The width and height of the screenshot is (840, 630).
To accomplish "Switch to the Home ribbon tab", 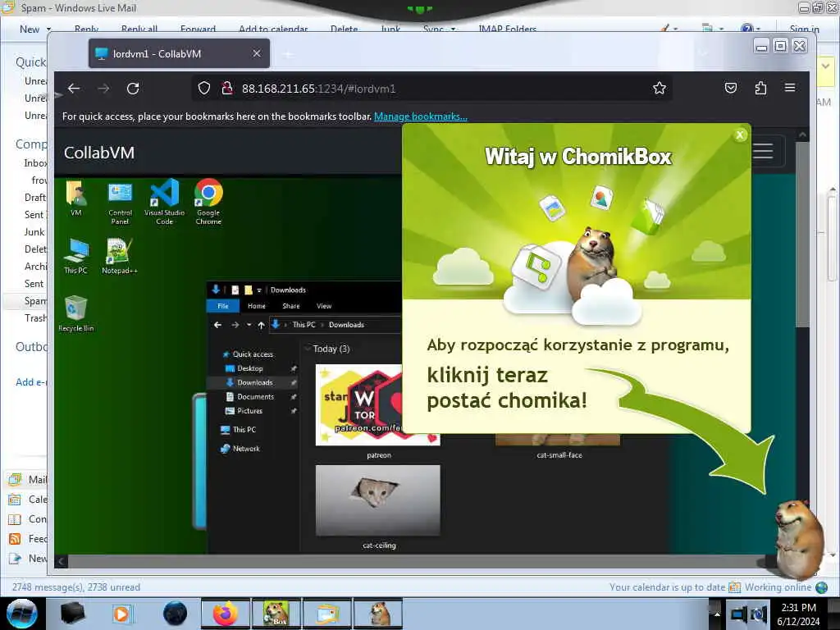I will (257, 306).
